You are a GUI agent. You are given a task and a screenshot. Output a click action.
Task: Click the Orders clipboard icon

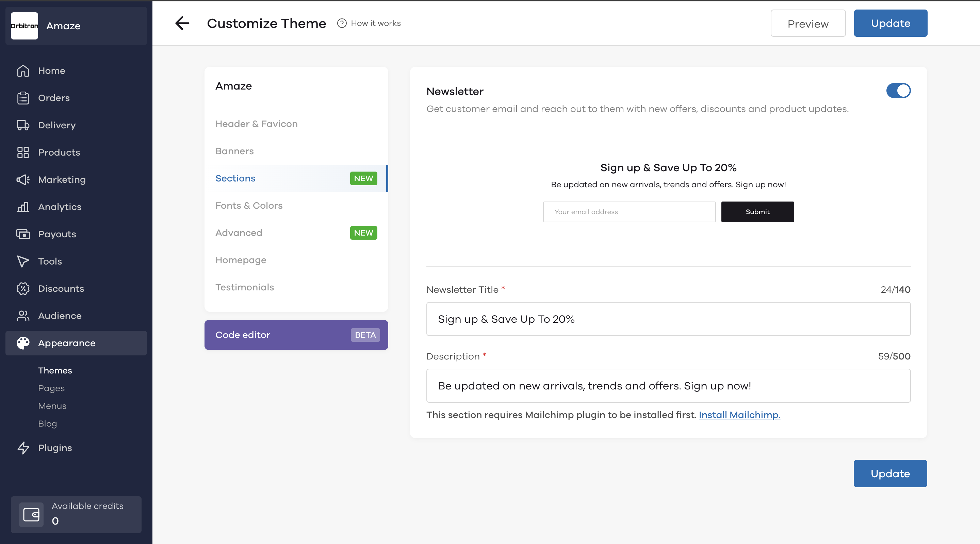click(23, 98)
